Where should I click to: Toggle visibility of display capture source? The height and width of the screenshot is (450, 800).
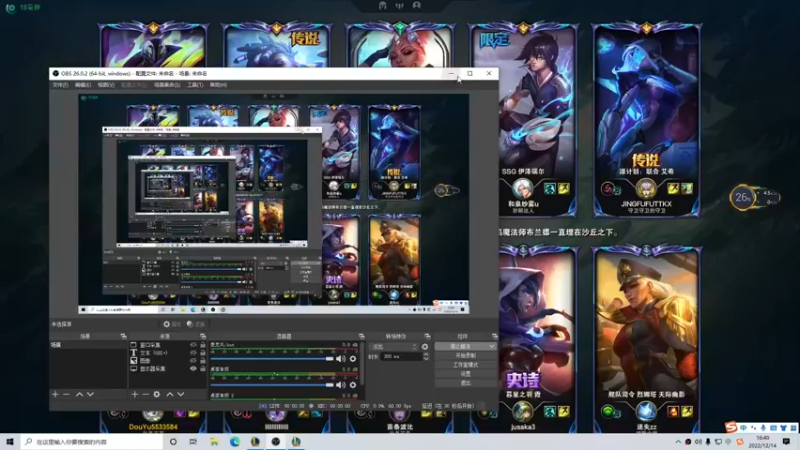[193, 368]
